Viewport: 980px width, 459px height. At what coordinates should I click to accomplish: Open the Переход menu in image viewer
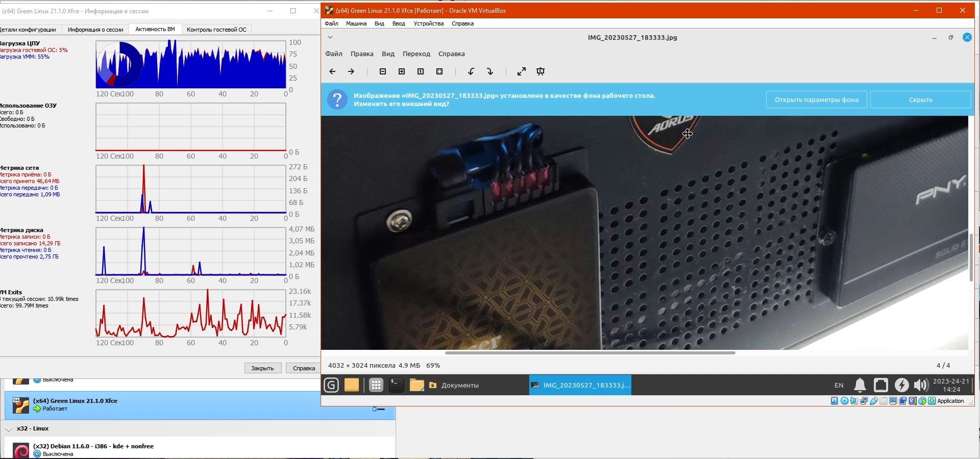(x=416, y=54)
